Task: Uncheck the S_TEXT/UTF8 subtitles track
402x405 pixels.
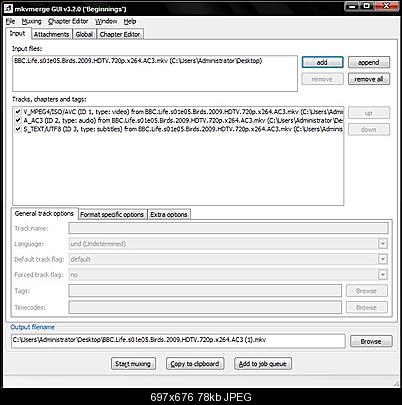Action: 18,129
